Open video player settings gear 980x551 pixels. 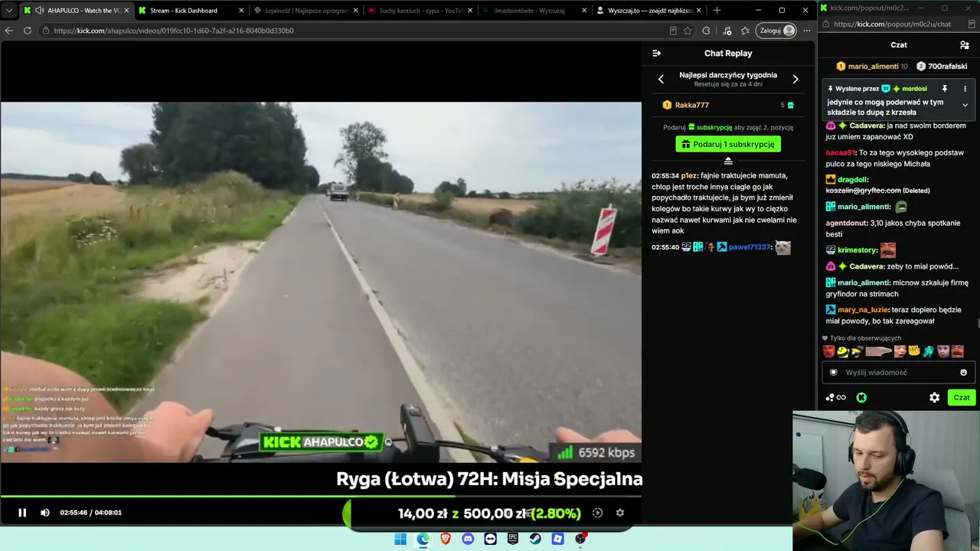click(620, 513)
